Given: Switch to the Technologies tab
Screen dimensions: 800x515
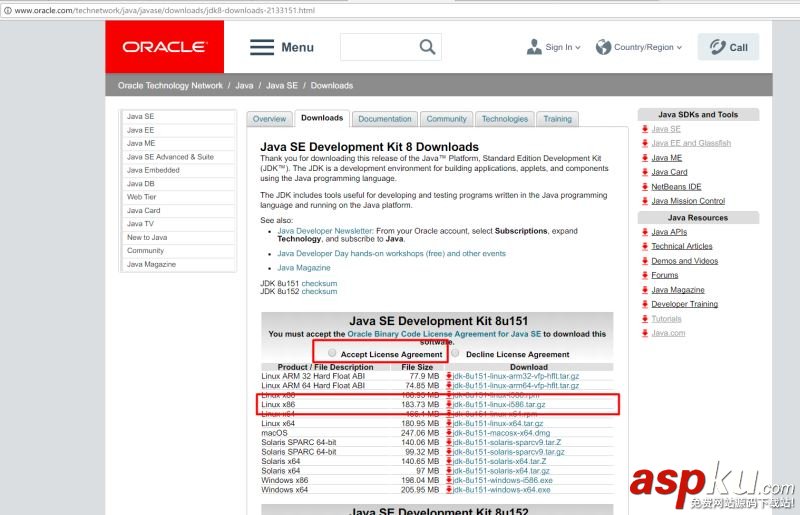Looking at the screenshot, I should click(505, 119).
